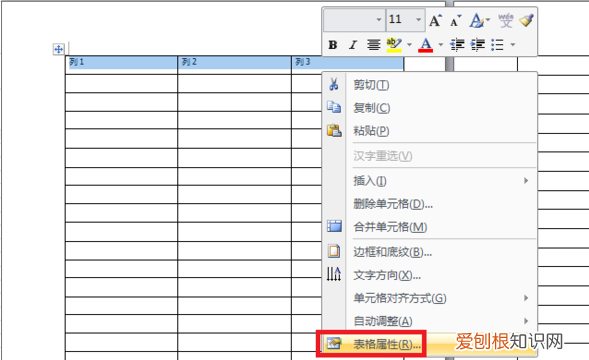Click the merge cells icon

(x=334, y=226)
